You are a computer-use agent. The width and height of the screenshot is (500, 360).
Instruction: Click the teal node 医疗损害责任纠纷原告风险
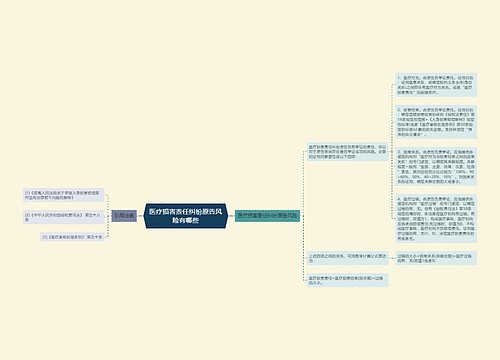(268, 216)
